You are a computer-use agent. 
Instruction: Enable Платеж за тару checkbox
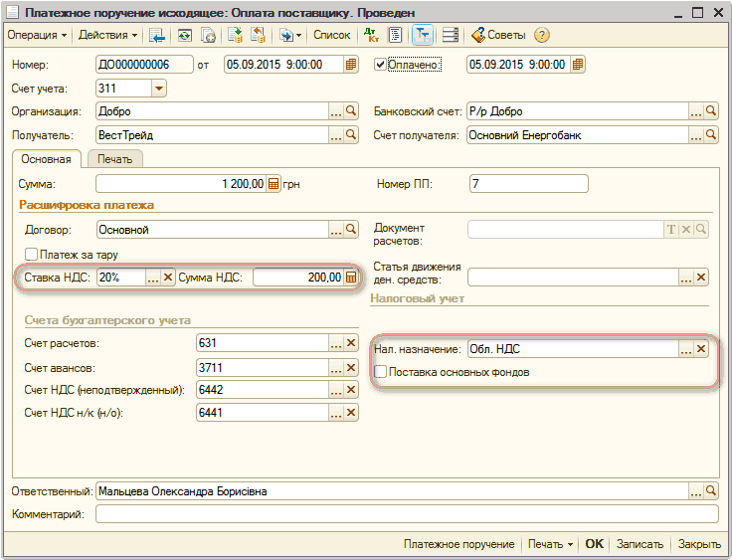(31, 254)
